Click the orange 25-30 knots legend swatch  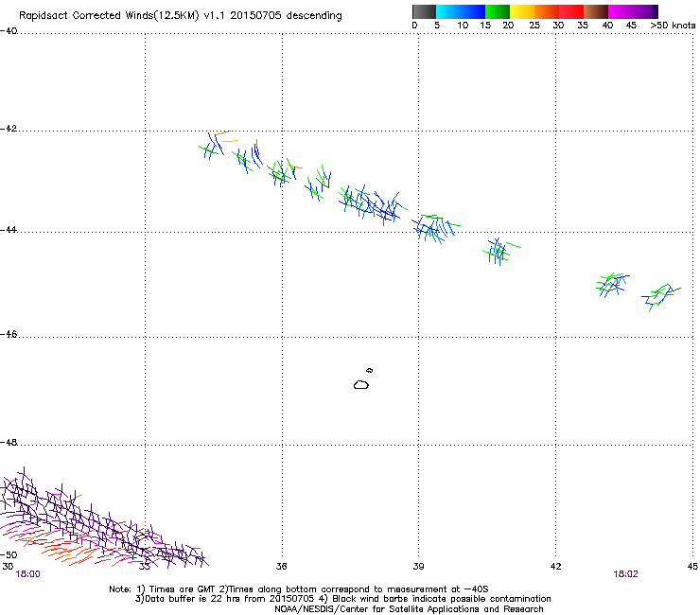click(547, 11)
